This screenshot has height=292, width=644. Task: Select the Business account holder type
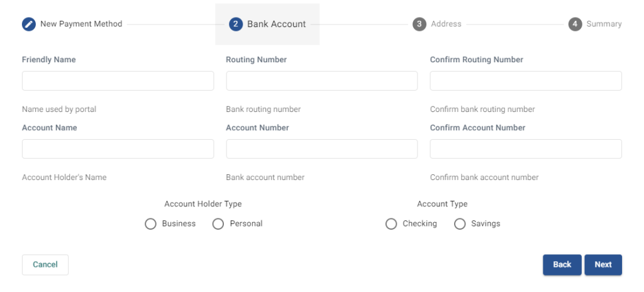[150, 224]
